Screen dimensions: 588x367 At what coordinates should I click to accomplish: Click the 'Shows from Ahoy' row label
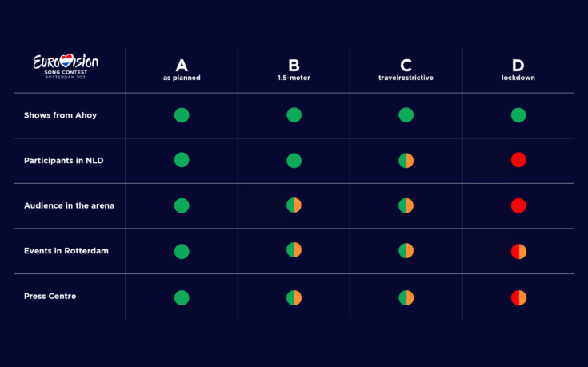[60, 115]
